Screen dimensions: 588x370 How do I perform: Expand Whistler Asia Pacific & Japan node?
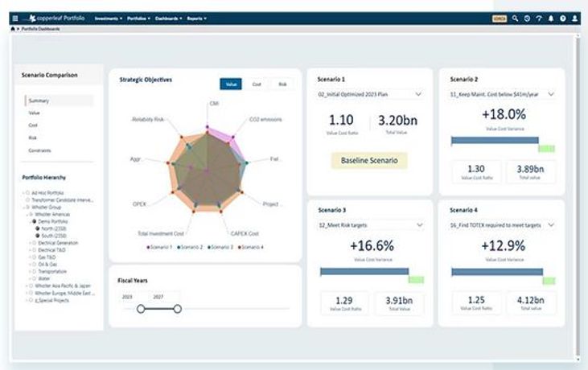pos(27,286)
